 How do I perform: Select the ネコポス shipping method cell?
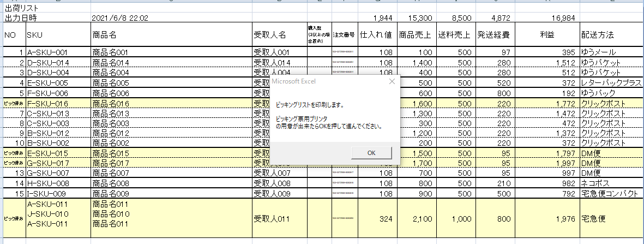[x=611, y=183]
